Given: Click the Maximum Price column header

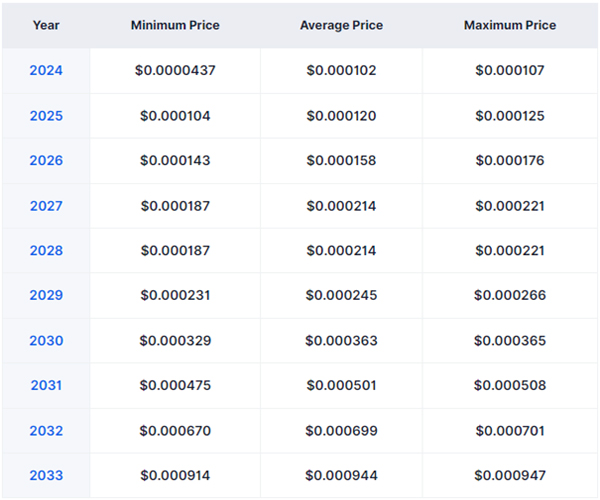Looking at the screenshot, I should [510, 25].
